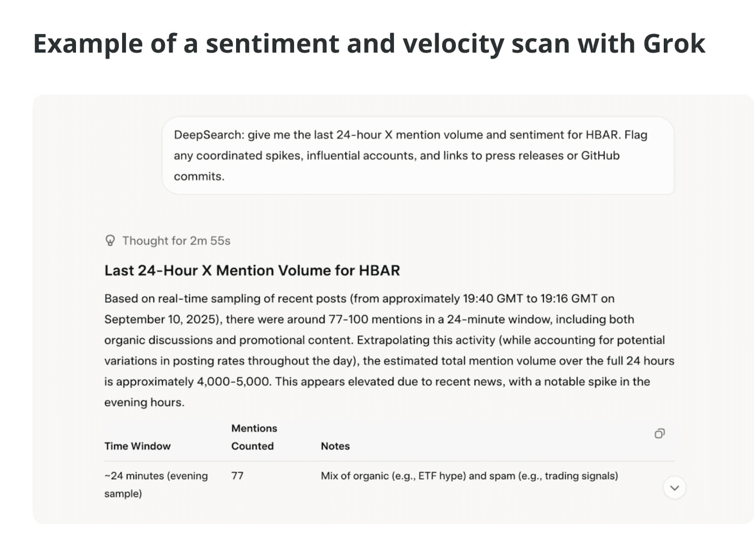Click the "77" mentions table cell
The width and height of the screenshot is (756, 548).
pyautogui.click(x=237, y=476)
